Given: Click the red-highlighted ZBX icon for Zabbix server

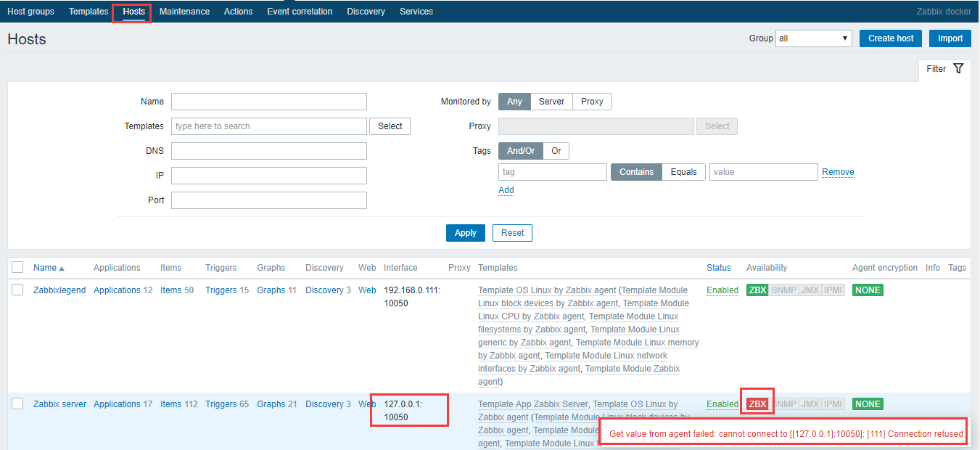Looking at the screenshot, I should (x=757, y=404).
